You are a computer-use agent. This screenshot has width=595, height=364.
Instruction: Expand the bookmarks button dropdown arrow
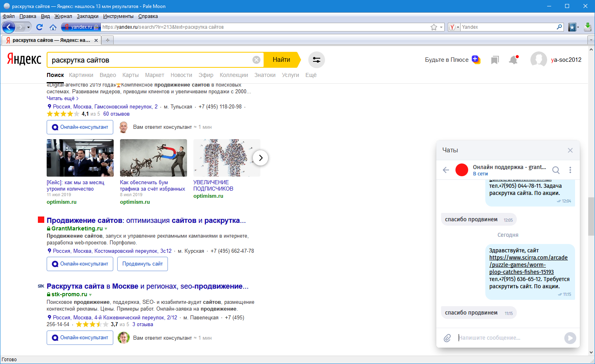coord(578,27)
